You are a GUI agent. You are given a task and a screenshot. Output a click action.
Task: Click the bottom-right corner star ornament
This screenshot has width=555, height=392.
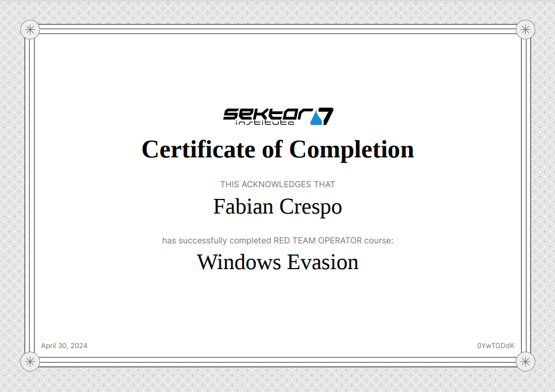point(525,362)
